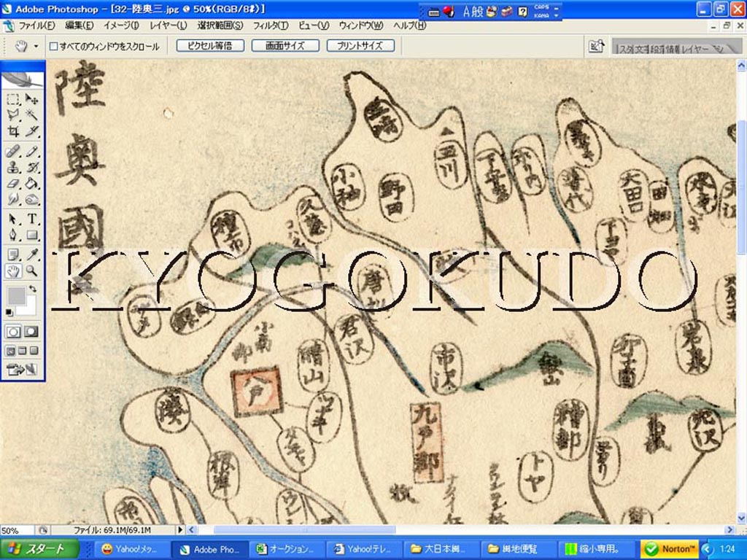Open the ビュー(V) menu
This screenshot has height=560, width=747.
pyautogui.click(x=314, y=26)
